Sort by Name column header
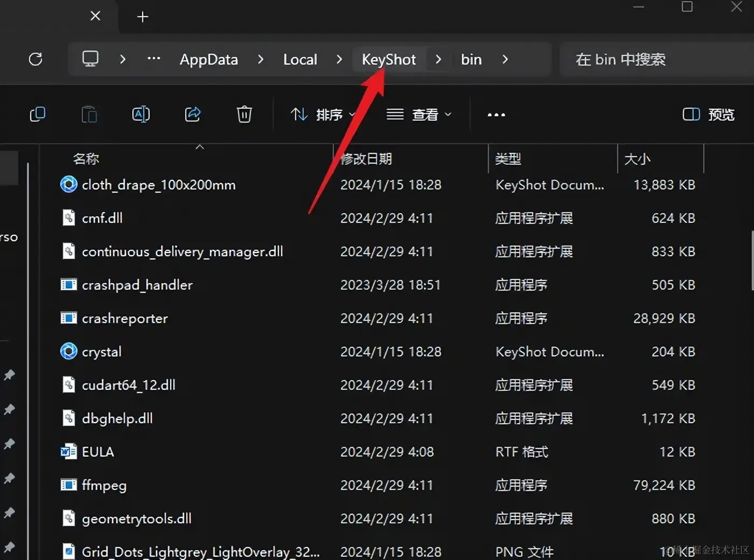Viewport: 754px width, 560px height. 86,159
